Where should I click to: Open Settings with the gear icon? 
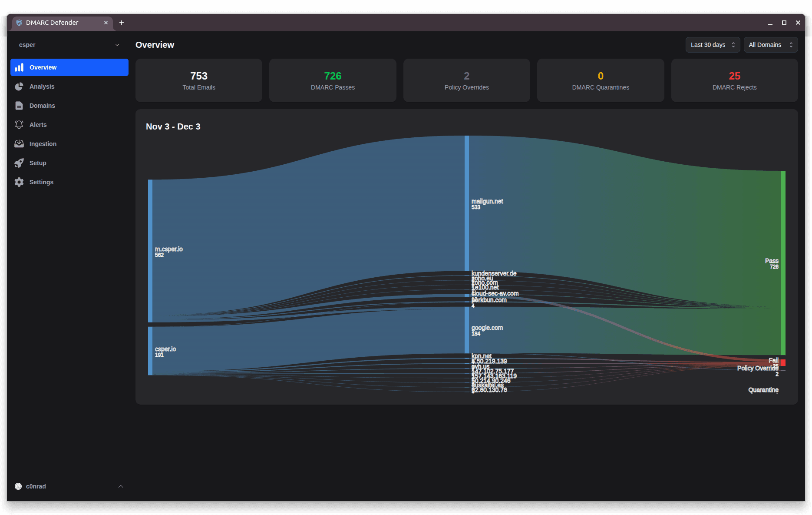[x=19, y=182]
